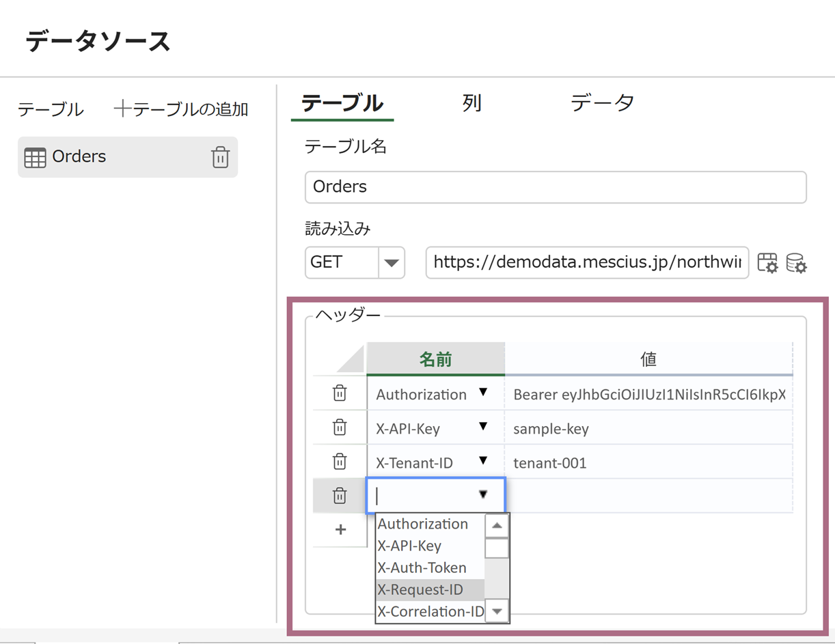835x644 pixels.
Task: Delete the empty header row
Action: pos(340,496)
